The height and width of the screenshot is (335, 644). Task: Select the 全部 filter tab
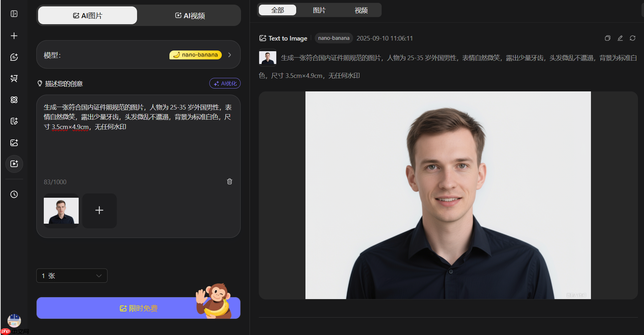[277, 10]
